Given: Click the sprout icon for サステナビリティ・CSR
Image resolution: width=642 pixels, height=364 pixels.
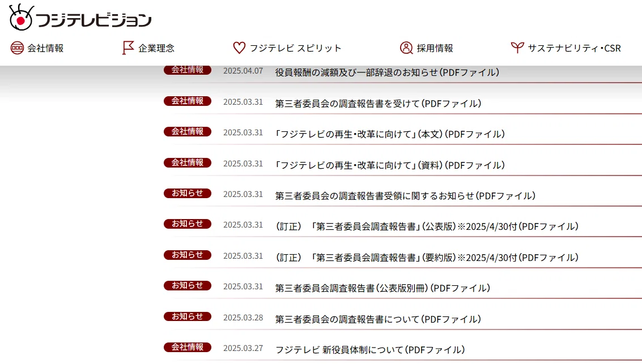Looking at the screenshot, I should [x=517, y=48].
